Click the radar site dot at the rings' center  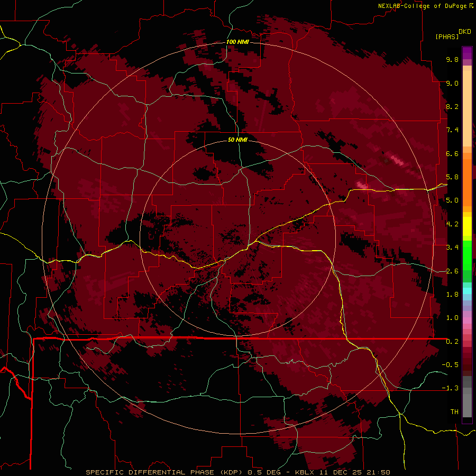tap(238, 237)
